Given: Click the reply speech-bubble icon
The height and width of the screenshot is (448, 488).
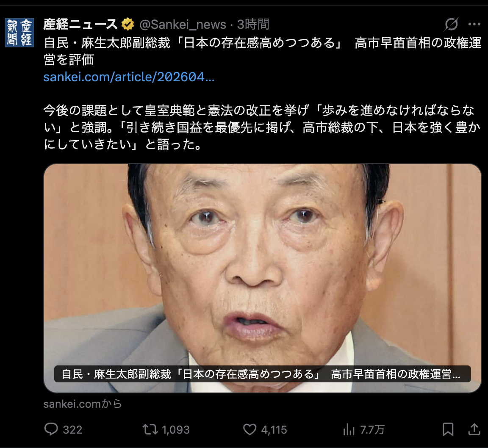Looking at the screenshot, I should 51,429.
